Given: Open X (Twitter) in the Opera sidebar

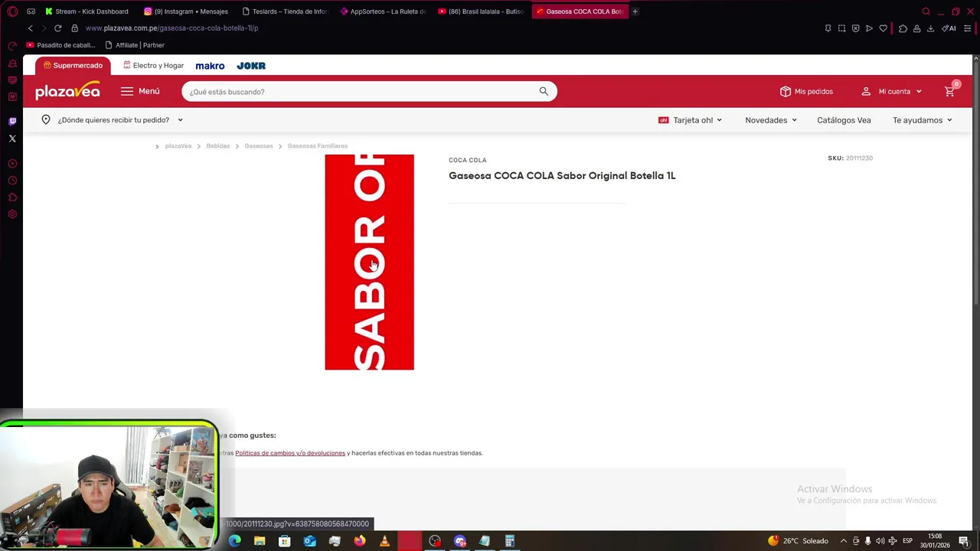Looking at the screenshot, I should pos(12,139).
